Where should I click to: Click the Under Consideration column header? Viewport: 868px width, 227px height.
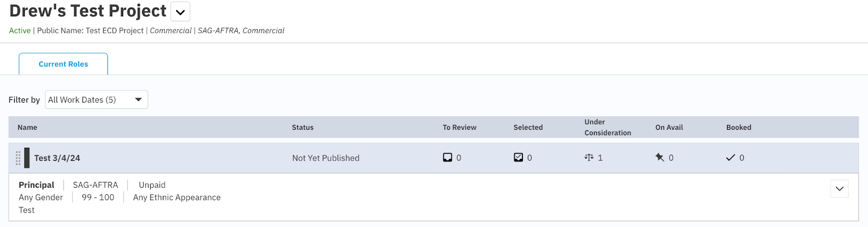point(608,128)
